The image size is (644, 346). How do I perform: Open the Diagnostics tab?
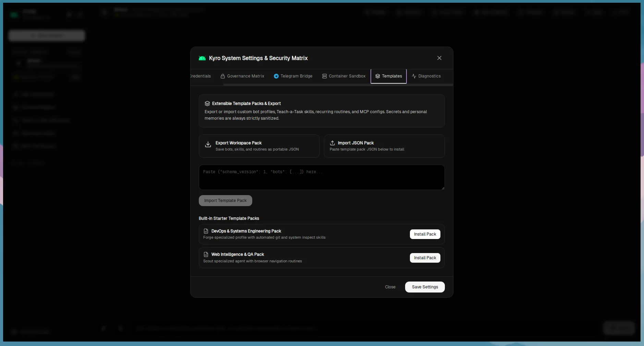[x=426, y=76]
